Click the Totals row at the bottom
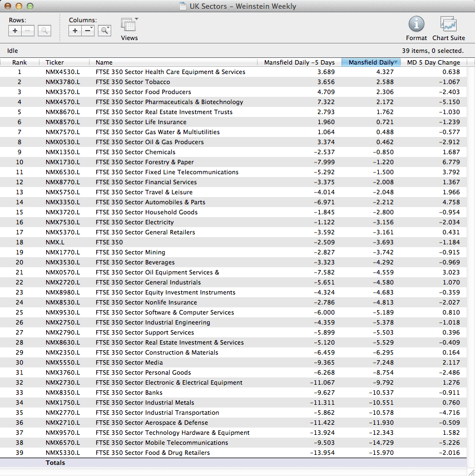The width and height of the screenshot is (475, 476). [55, 463]
